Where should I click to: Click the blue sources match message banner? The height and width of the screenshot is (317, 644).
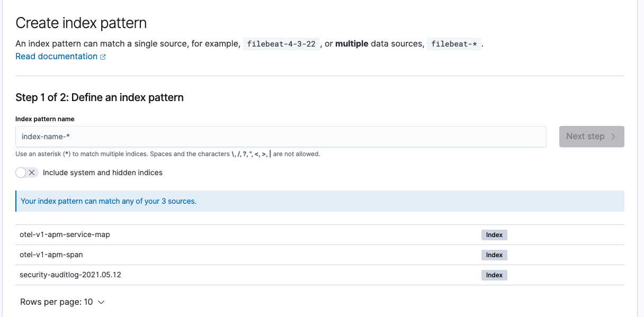click(320, 201)
